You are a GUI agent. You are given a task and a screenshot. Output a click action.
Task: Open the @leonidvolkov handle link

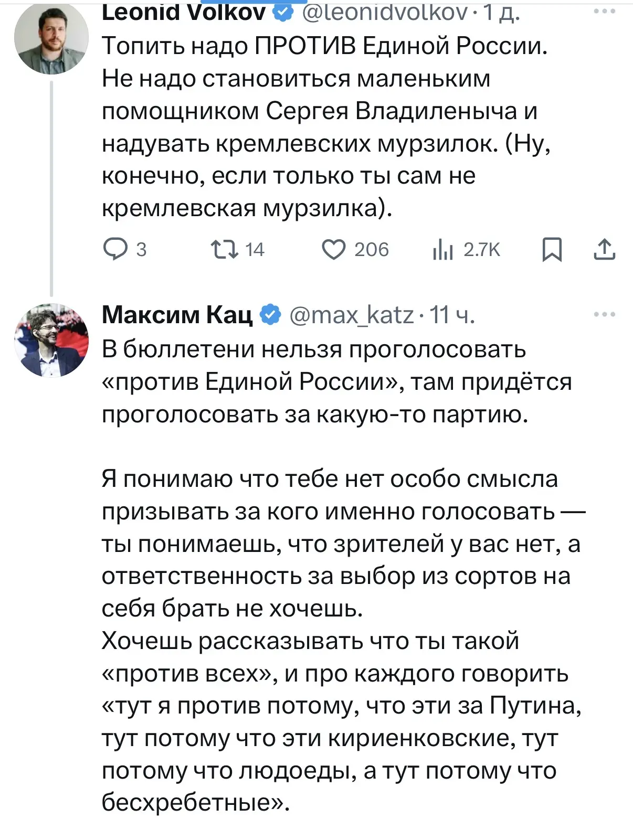384,12
